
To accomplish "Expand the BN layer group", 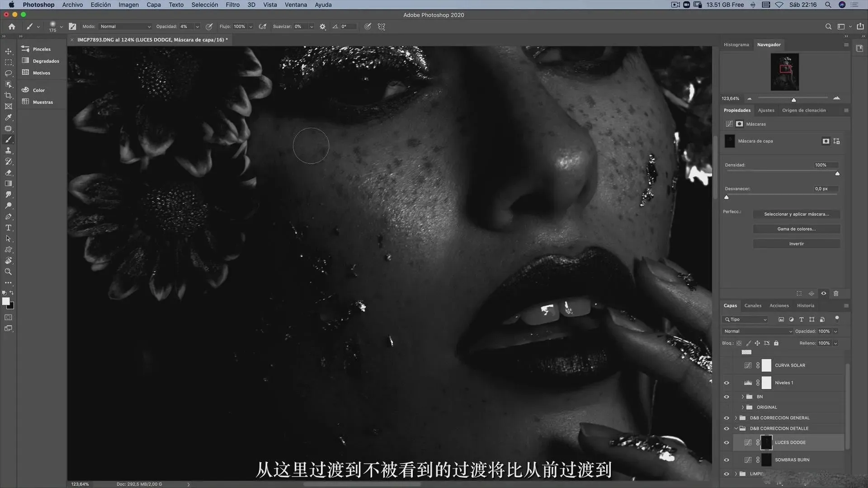I will point(742,397).
